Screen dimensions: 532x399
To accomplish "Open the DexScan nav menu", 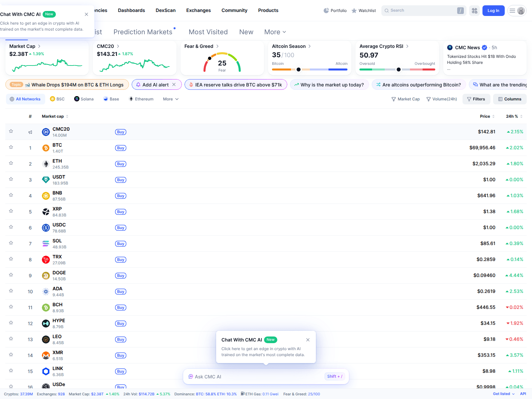I will pyautogui.click(x=166, y=10).
